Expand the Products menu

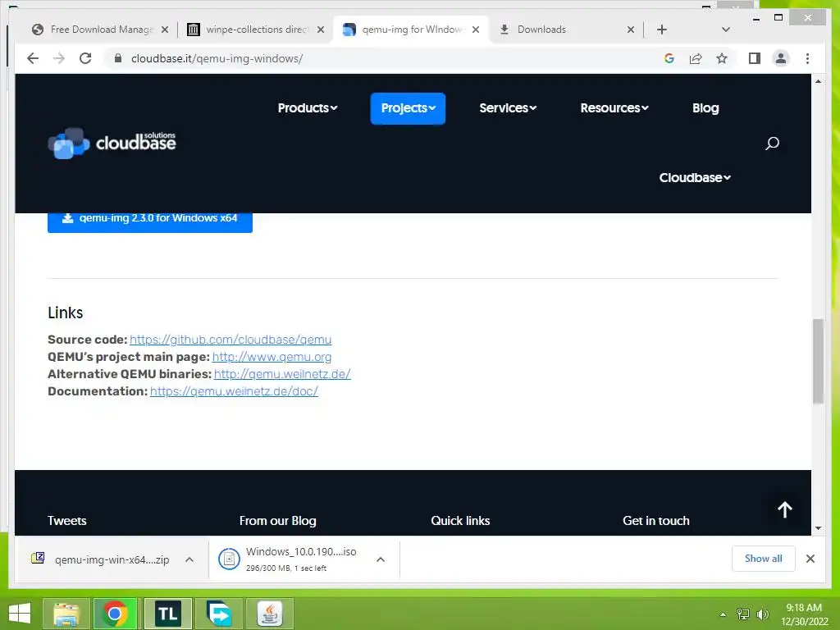tap(308, 108)
